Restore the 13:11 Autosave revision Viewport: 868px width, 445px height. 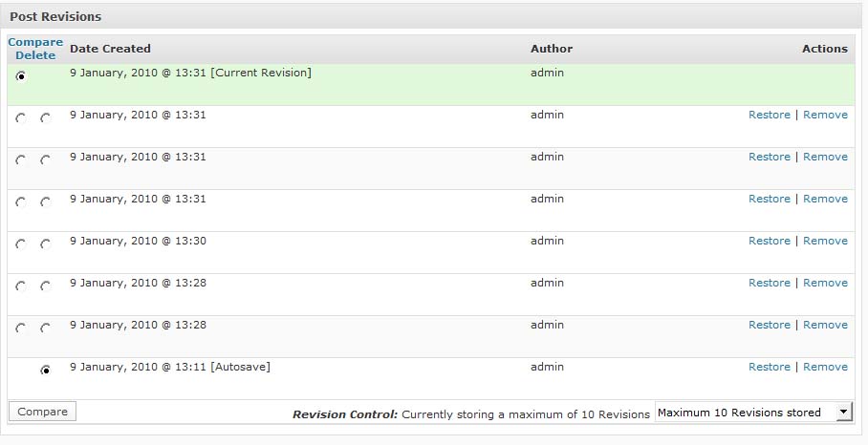tap(769, 367)
